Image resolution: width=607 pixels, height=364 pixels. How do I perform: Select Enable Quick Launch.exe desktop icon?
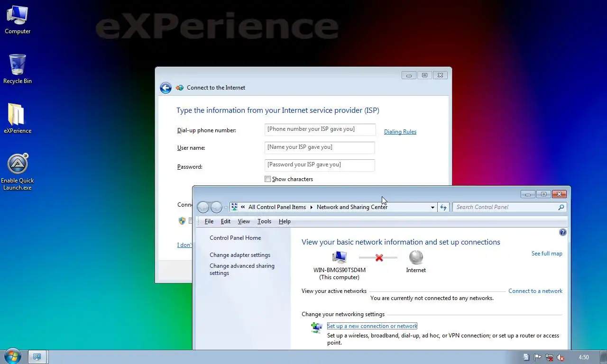tap(18, 172)
